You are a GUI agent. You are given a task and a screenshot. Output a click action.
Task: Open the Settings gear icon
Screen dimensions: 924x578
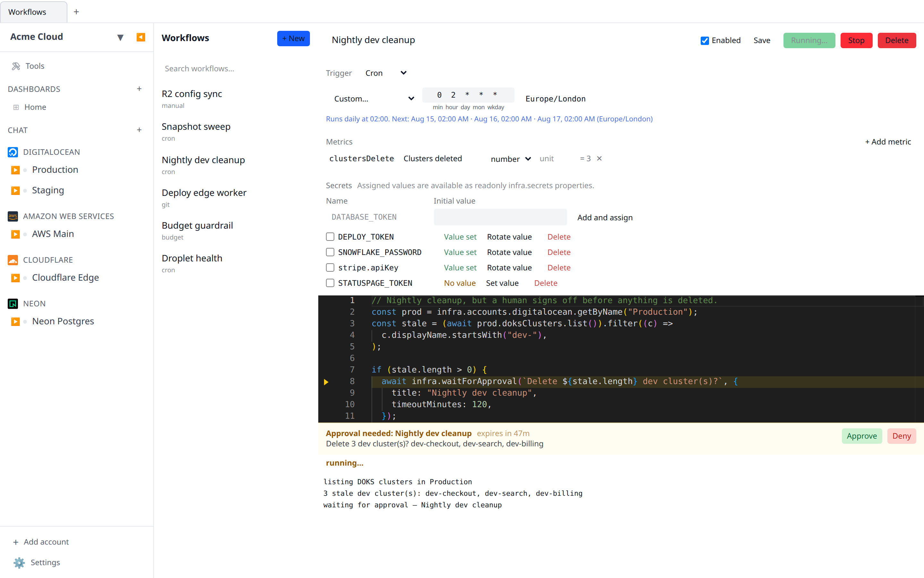click(19, 563)
